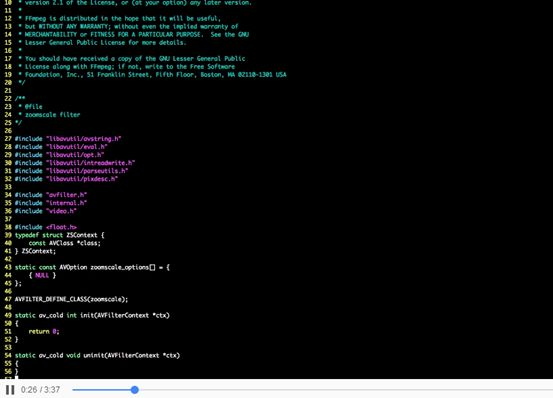Click line number 47 in the gutter

[8, 299]
